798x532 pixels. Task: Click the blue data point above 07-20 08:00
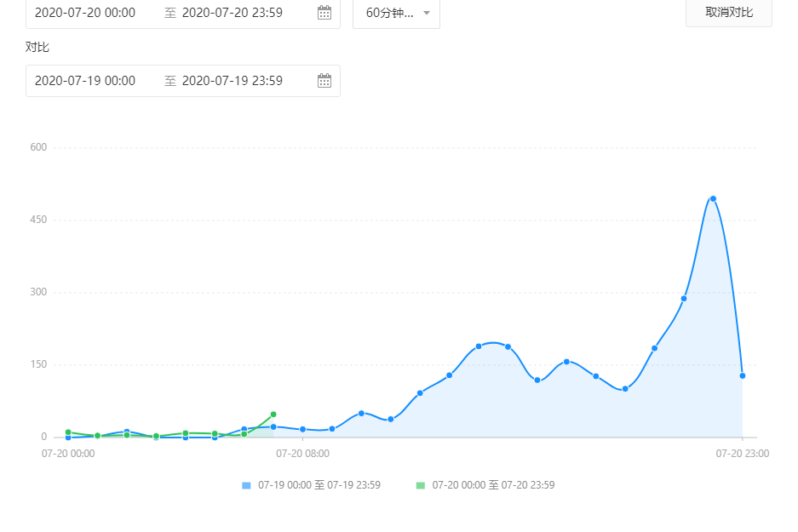[x=302, y=429]
